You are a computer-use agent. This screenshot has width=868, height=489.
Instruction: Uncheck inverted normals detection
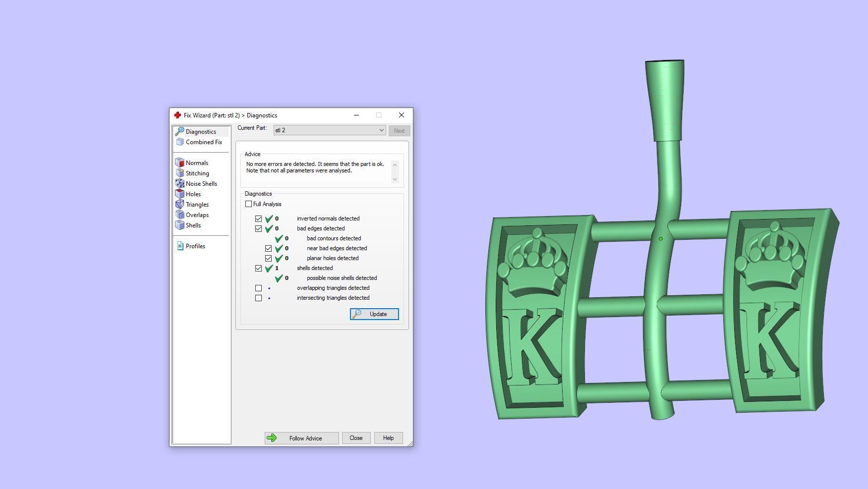coord(258,218)
